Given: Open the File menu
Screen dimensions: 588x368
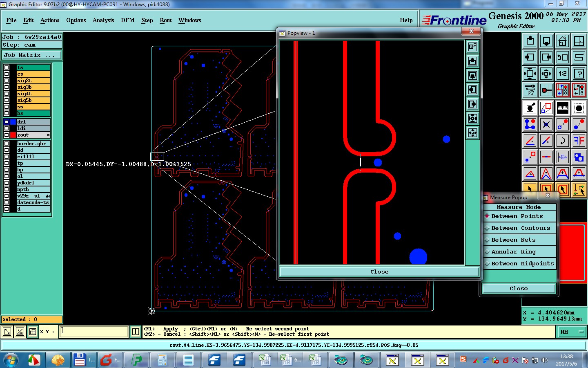Looking at the screenshot, I should [11, 20].
